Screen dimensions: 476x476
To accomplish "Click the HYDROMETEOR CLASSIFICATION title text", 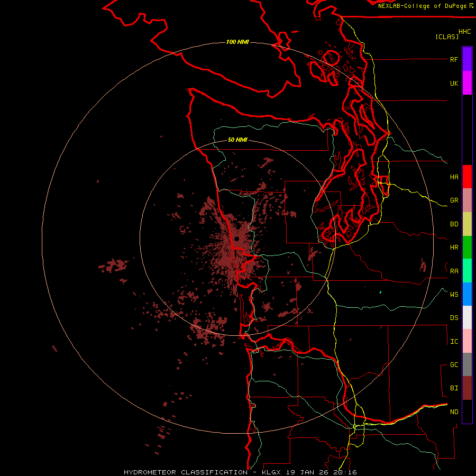I will pos(186,472).
